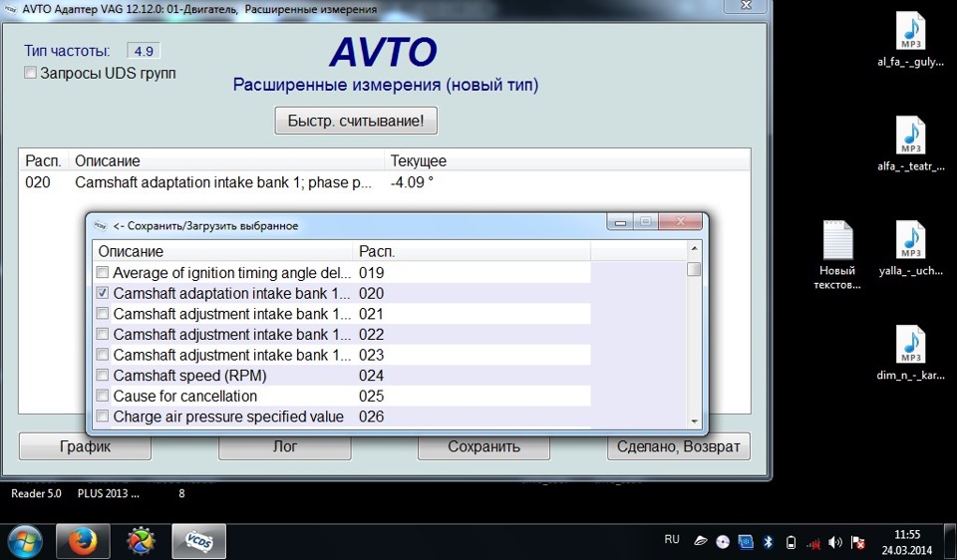Check Camshaft adjustment intake bank 1 023
Image resolution: width=957 pixels, height=560 pixels.
point(103,355)
